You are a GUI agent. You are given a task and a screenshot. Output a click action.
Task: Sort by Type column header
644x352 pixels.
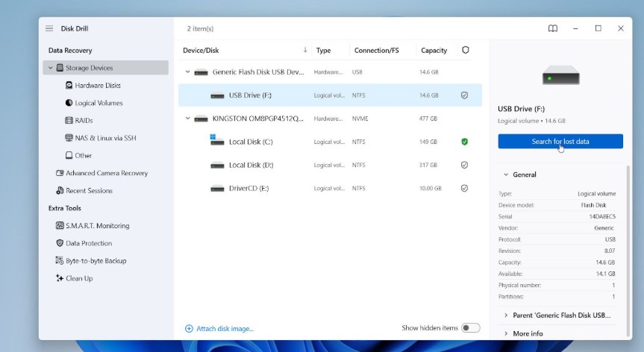click(x=323, y=51)
